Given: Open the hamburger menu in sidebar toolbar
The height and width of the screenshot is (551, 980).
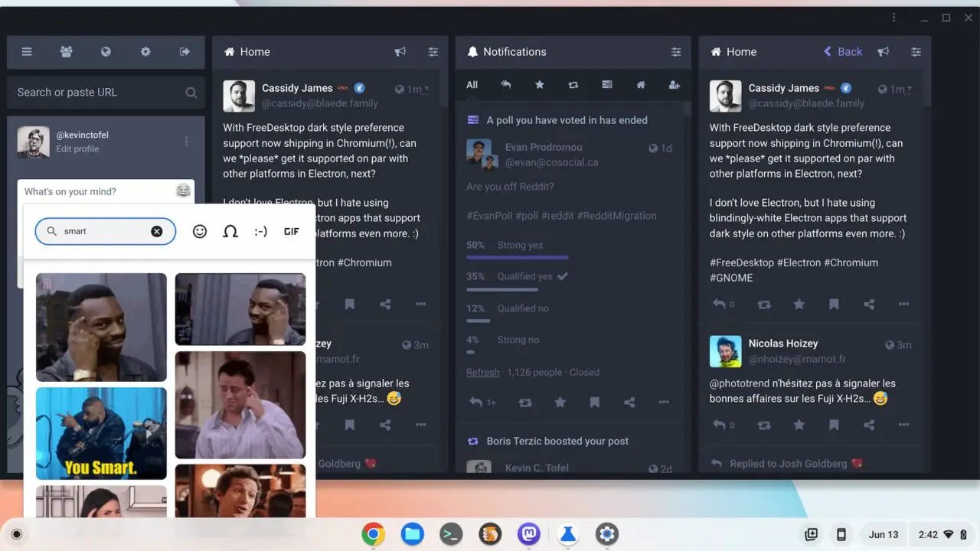Looking at the screenshot, I should (x=27, y=52).
